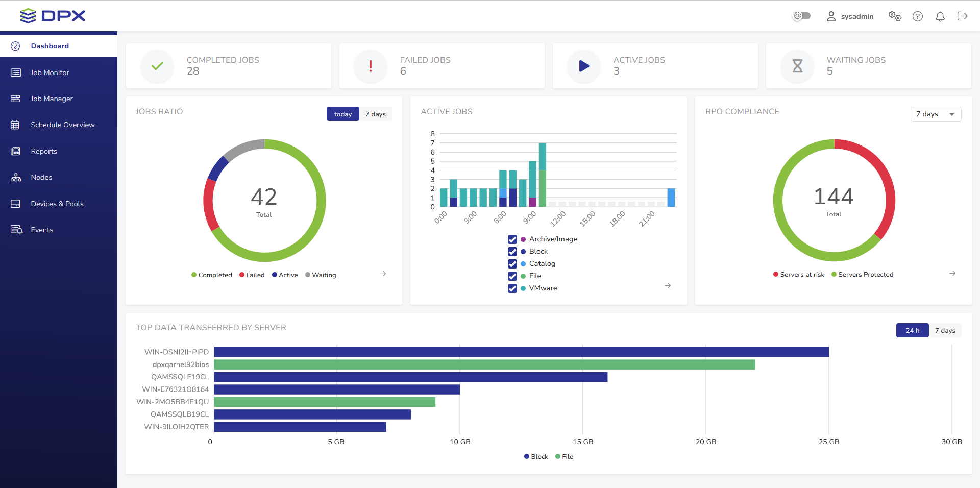Open the settings gears icon
Screen dimensions: 980x488
pyautogui.click(x=895, y=16)
